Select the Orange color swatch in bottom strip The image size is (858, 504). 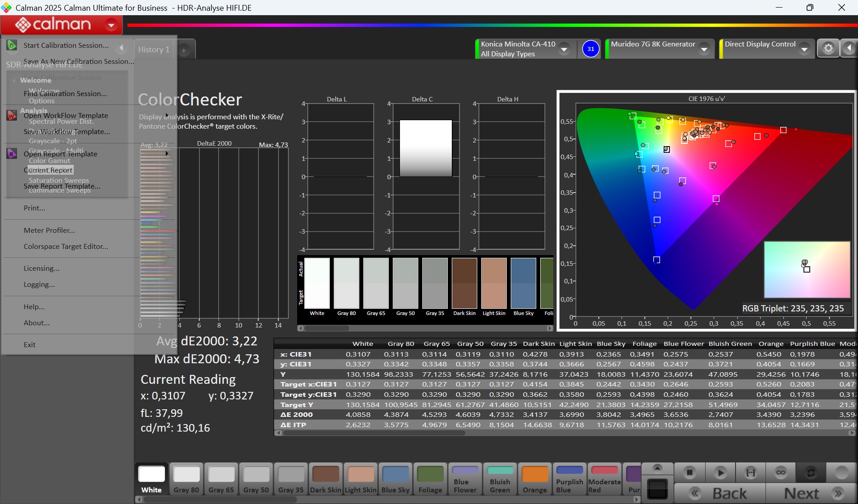tap(534, 479)
